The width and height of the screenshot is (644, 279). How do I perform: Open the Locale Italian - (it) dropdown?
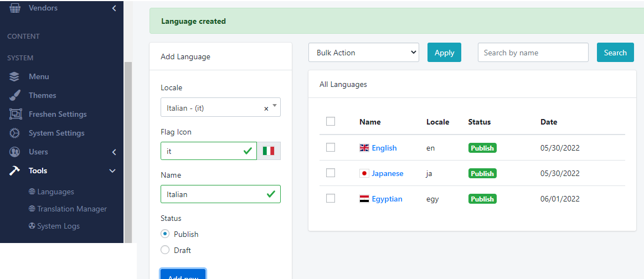tap(220, 107)
